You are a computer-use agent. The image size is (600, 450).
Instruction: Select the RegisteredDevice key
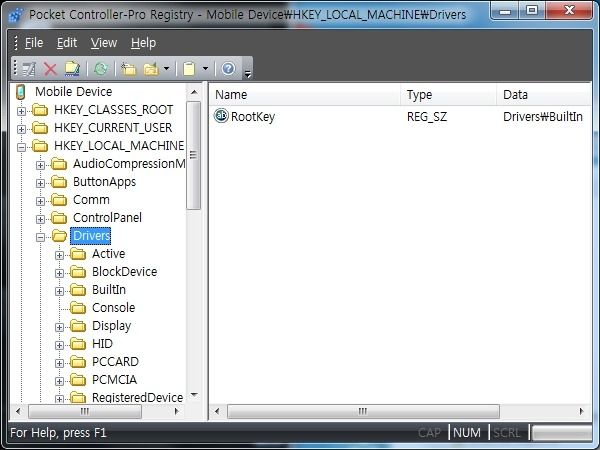137,397
